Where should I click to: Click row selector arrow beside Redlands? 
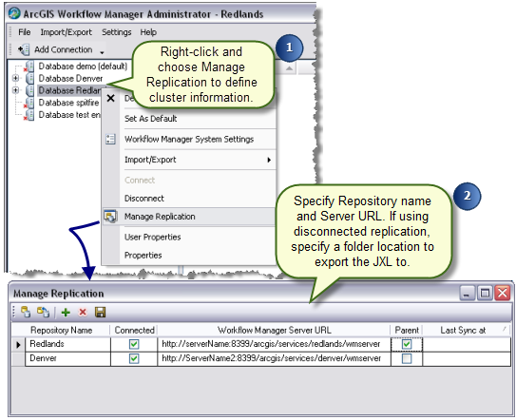coord(18,344)
